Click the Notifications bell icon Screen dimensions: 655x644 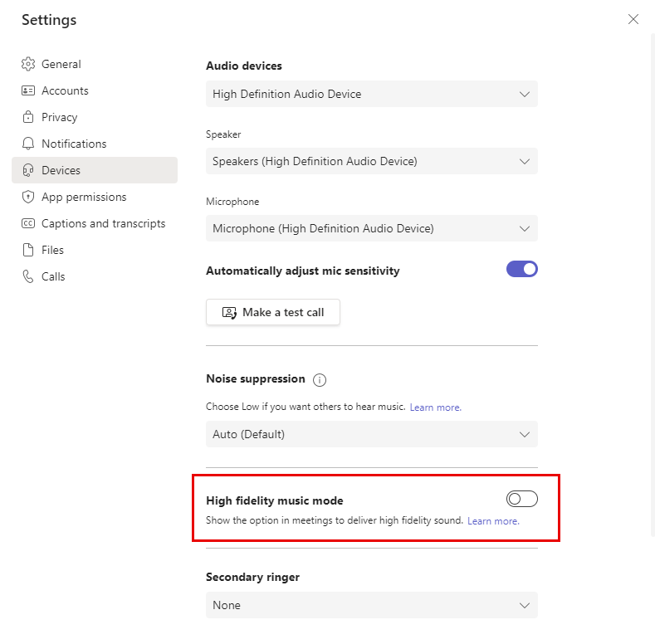pos(28,144)
